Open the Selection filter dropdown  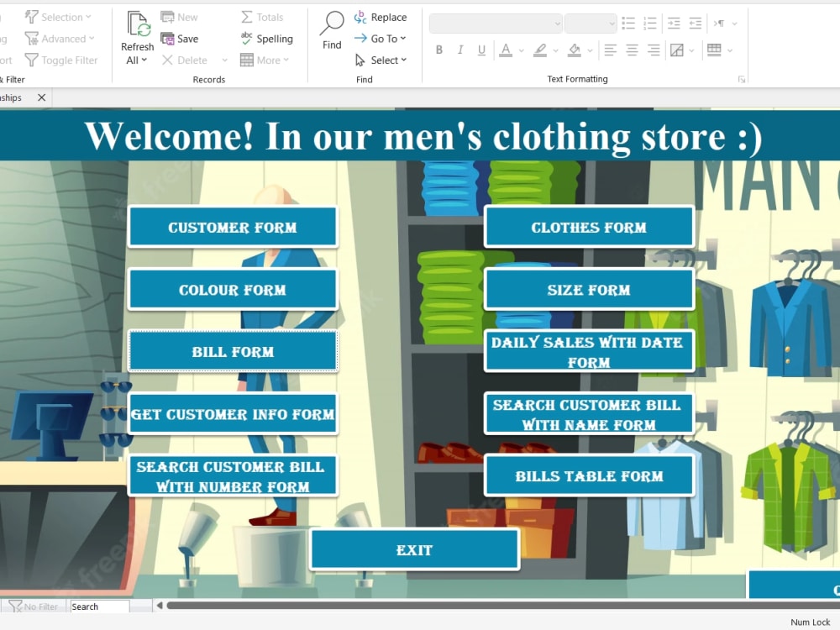58,17
